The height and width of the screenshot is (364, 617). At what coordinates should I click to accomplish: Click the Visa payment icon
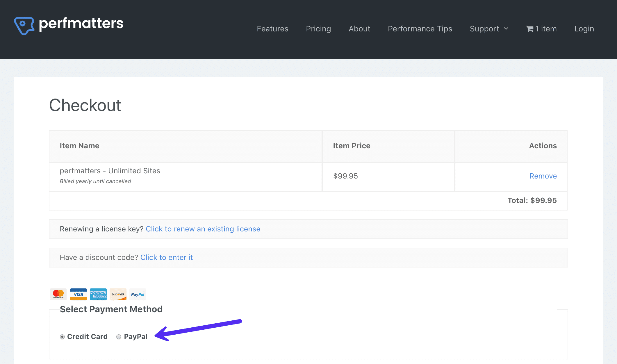(x=78, y=294)
